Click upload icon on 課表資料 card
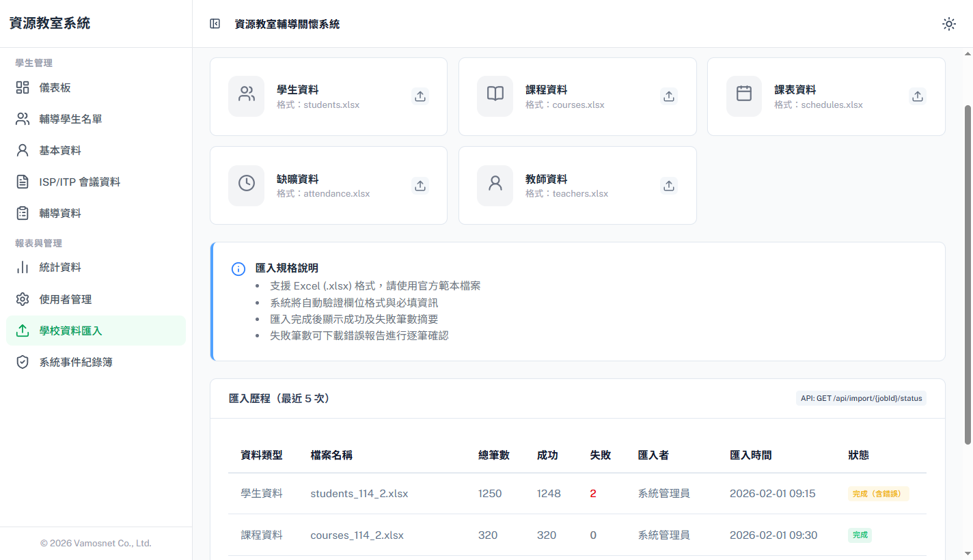 point(918,96)
